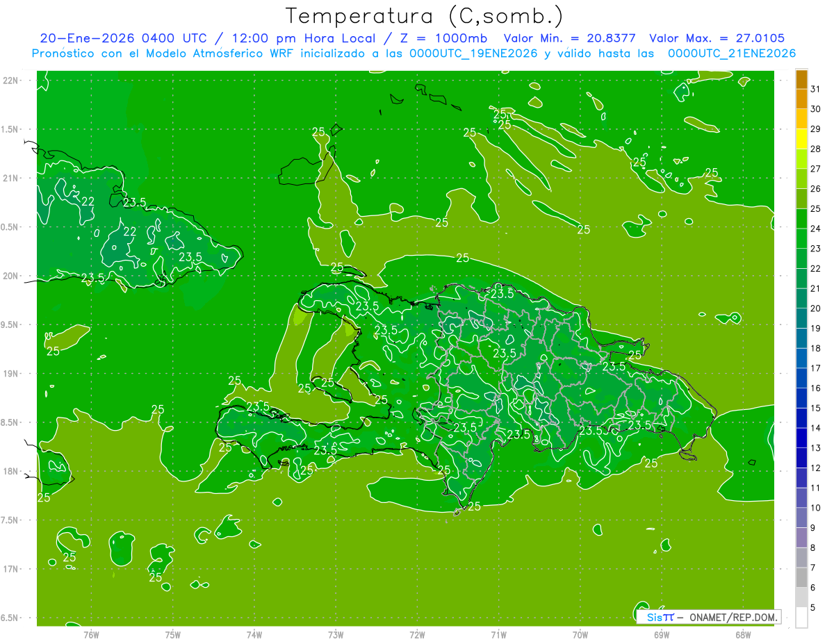The height and width of the screenshot is (644, 834).
Task: Click the yellow legend swatch between 28 and 29
Action: coord(801,139)
